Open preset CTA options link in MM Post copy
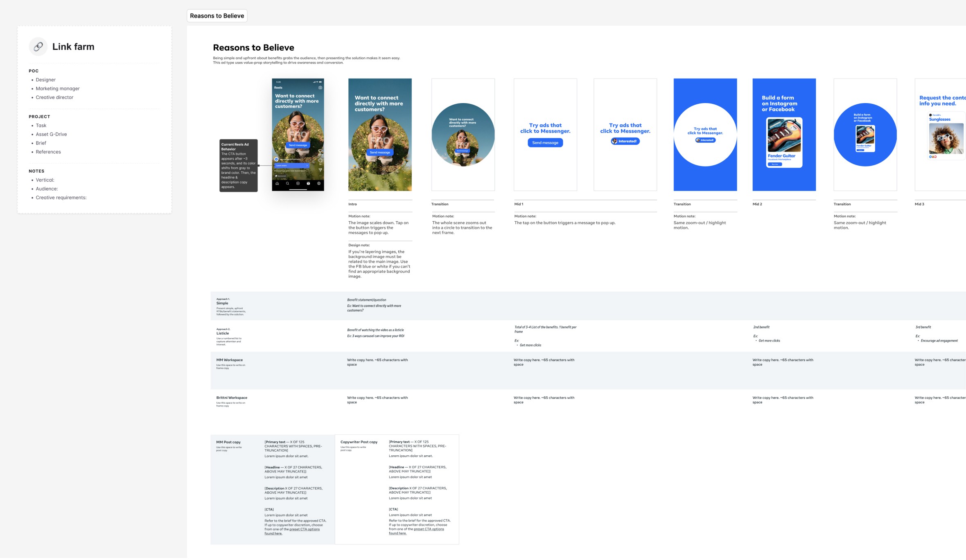 point(304,529)
